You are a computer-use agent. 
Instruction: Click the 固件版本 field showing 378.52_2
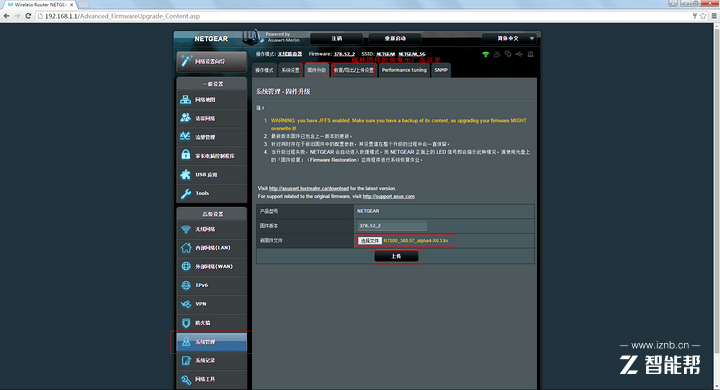(x=393, y=226)
